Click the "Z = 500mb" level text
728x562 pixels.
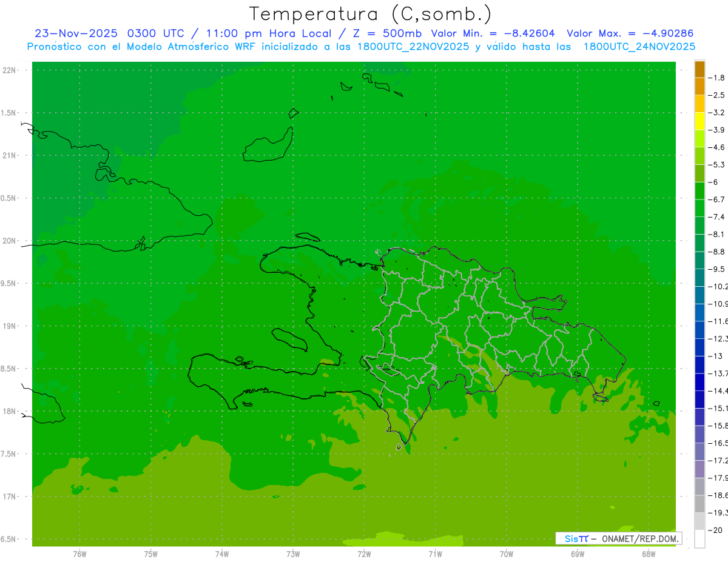[388, 33]
